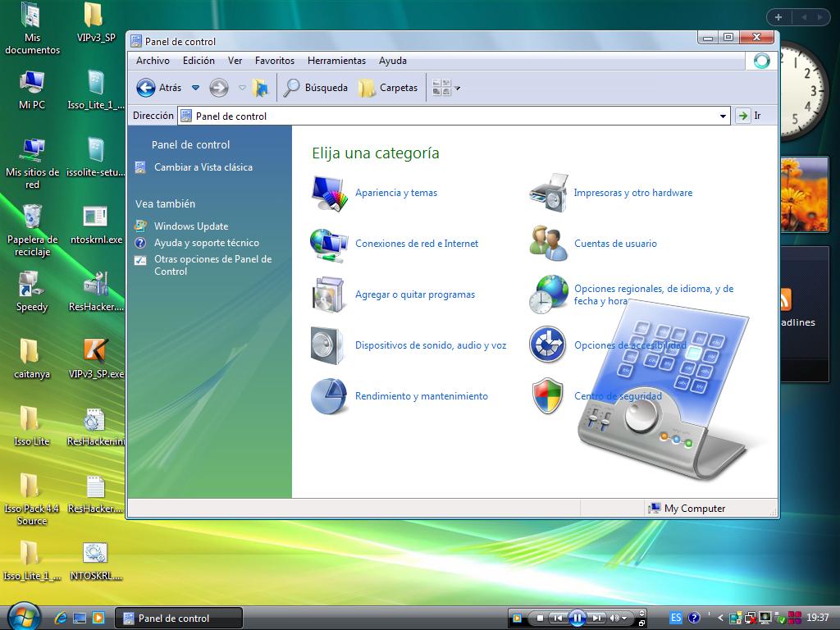Open the Herramientas menu

click(336, 61)
